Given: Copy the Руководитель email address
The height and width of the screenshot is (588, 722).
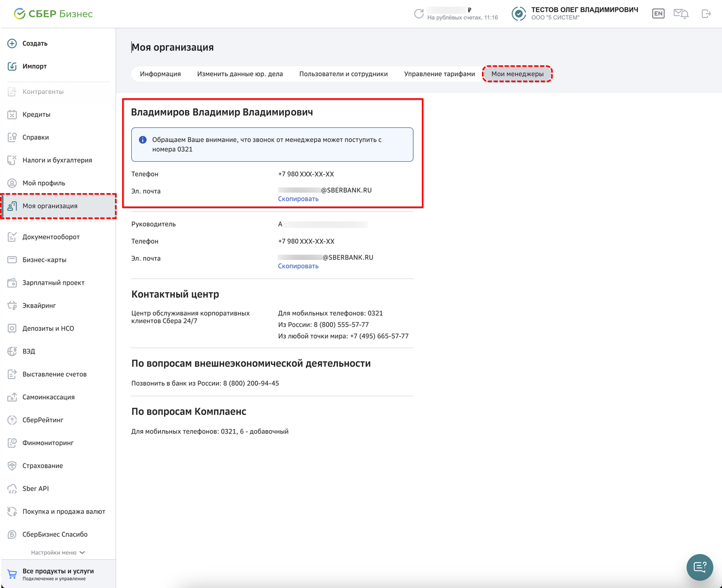Looking at the screenshot, I should coord(298,266).
